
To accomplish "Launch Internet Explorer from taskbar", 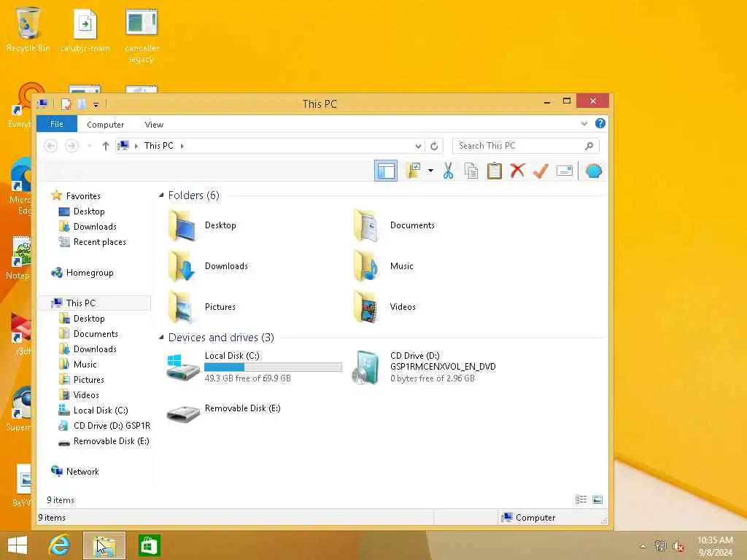I will coord(60,545).
